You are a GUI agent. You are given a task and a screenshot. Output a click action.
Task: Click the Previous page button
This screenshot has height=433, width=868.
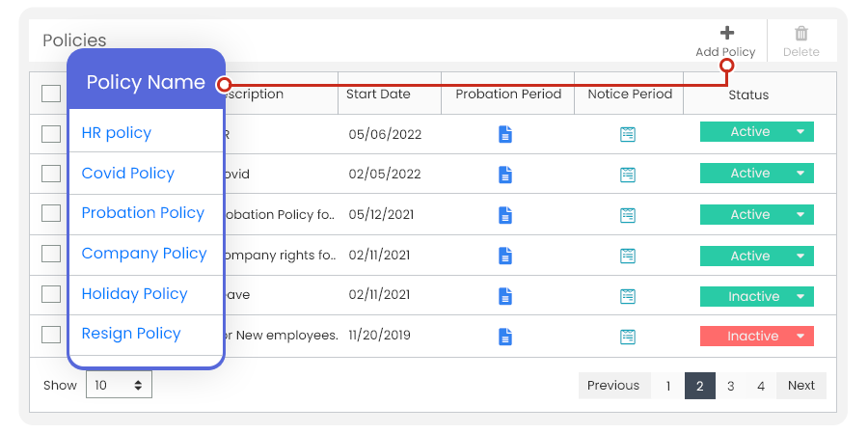pos(613,386)
